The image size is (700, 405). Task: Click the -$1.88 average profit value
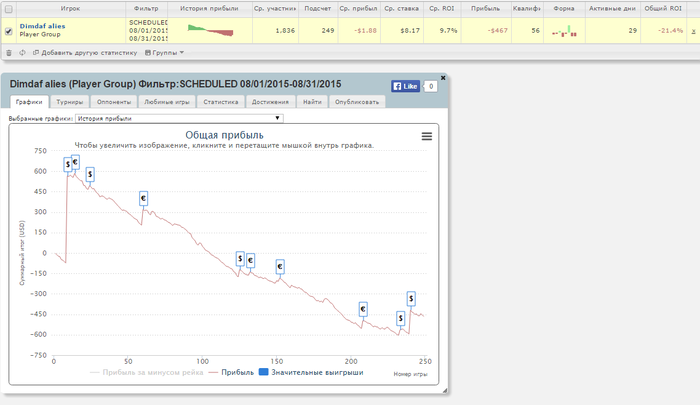[x=365, y=31]
